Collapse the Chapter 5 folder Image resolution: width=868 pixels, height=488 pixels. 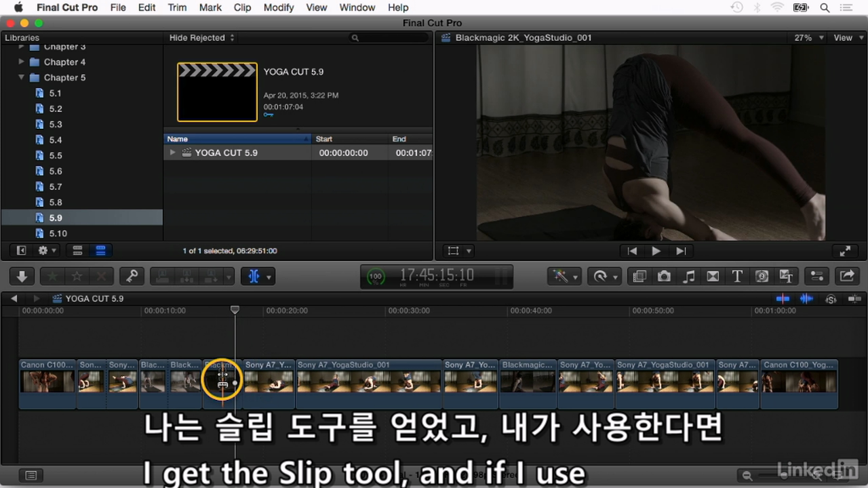(x=22, y=78)
